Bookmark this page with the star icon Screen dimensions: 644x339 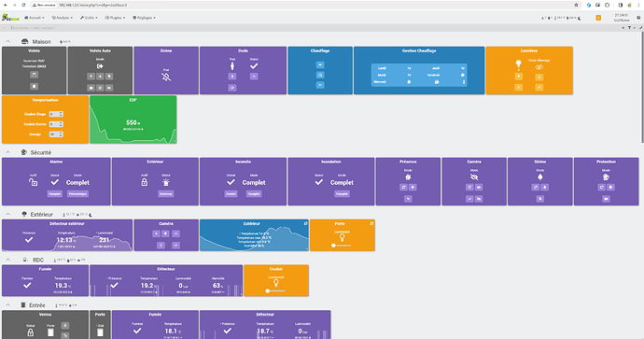coord(576,5)
